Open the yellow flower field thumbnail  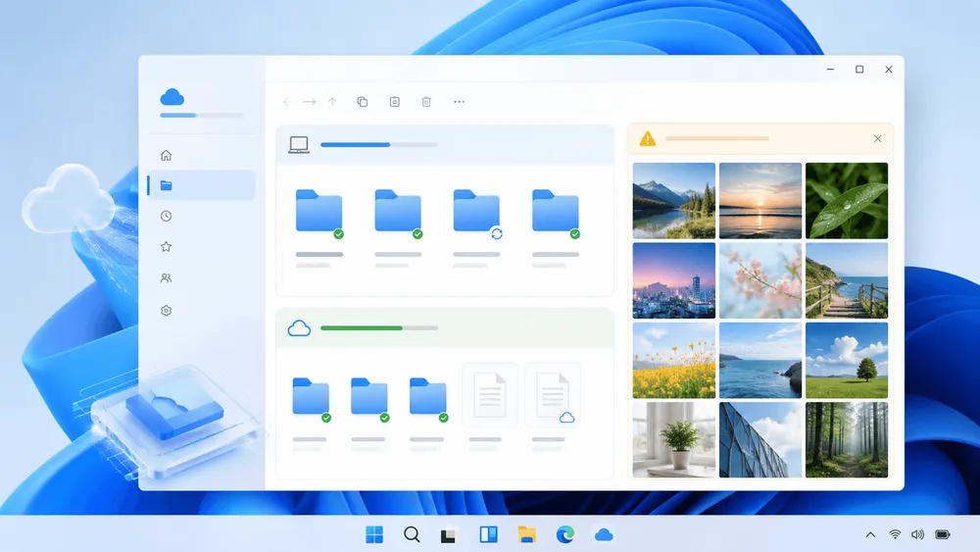coord(674,361)
